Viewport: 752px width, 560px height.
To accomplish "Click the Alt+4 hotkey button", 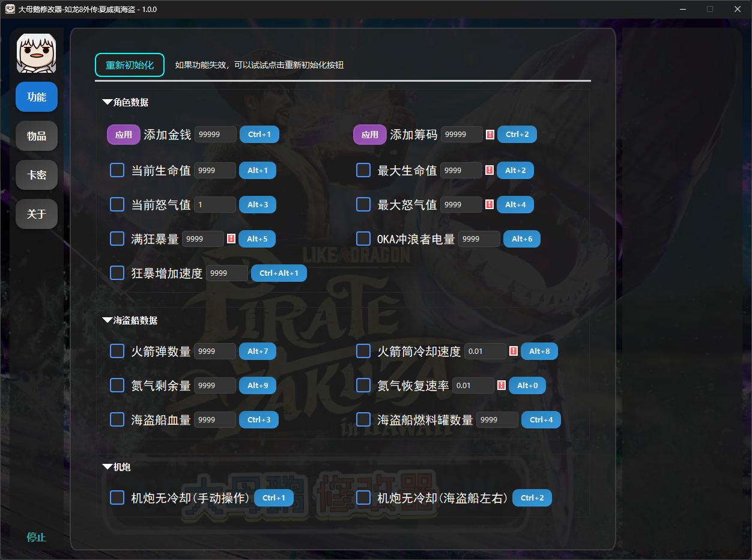I will [515, 204].
